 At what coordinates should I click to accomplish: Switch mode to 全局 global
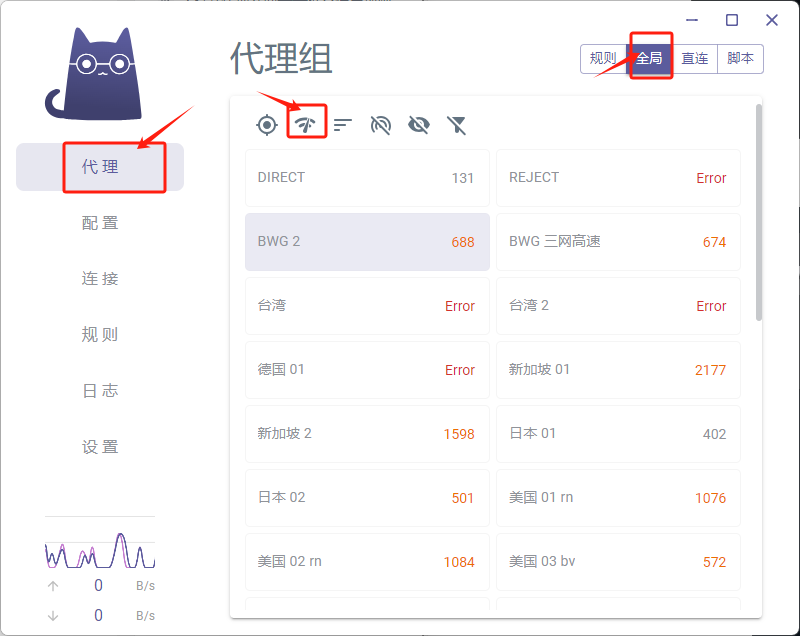pyautogui.click(x=649, y=59)
